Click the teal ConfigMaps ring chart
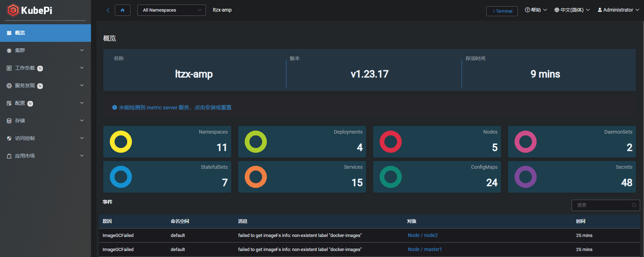This screenshot has width=644, height=257. (391, 177)
